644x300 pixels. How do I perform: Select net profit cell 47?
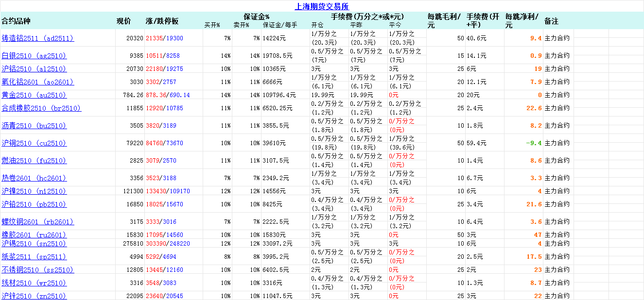pos(538,235)
